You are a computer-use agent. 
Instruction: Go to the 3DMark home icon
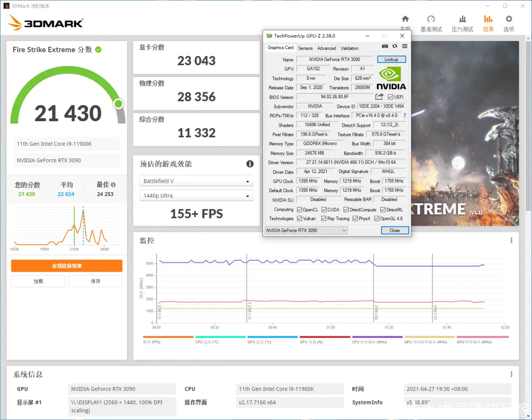405,19
